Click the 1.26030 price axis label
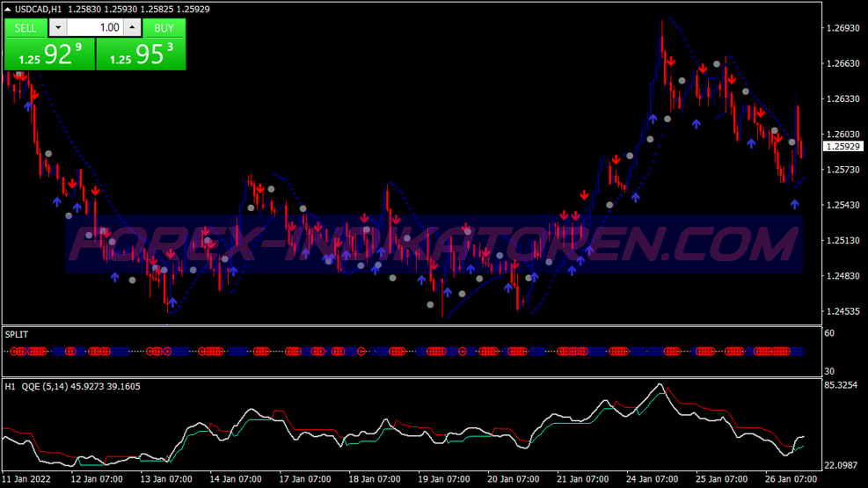The height and width of the screenshot is (488, 868). pyautogui.click(x=842, y=134)
